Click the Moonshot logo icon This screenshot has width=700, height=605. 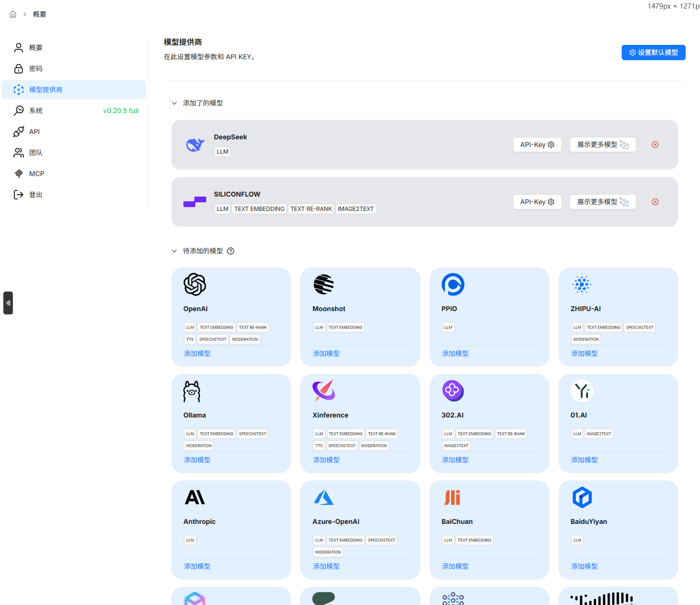[324, 284]
